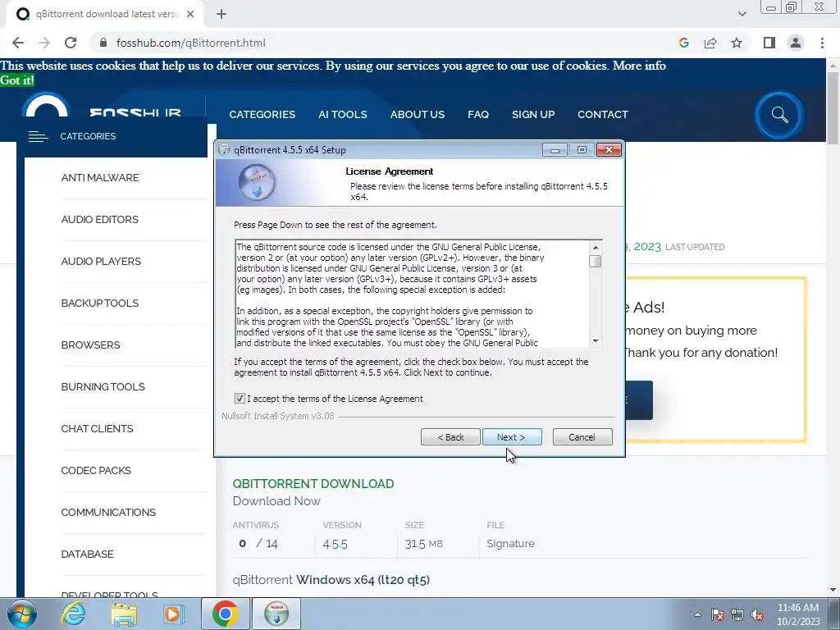Image resolution: width=840 pixels, height=630 pixels.
Task: Cancel the qBittorrent installation
Action: coord(582,437)
